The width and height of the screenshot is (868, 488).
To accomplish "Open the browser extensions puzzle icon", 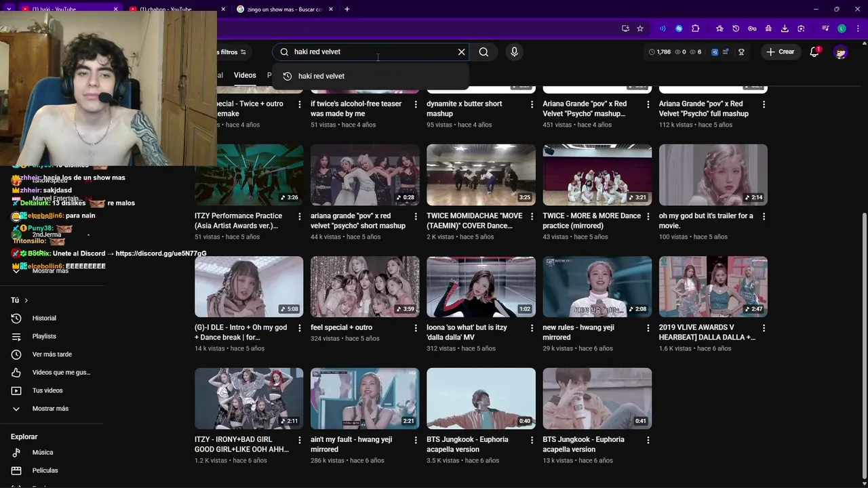I will click(696, 28).
